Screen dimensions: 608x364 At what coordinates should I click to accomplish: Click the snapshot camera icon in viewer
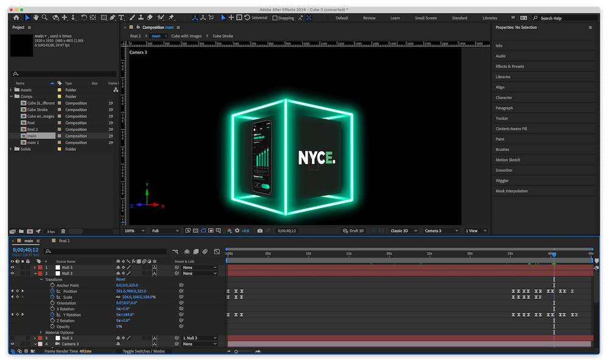pos(260,231)
